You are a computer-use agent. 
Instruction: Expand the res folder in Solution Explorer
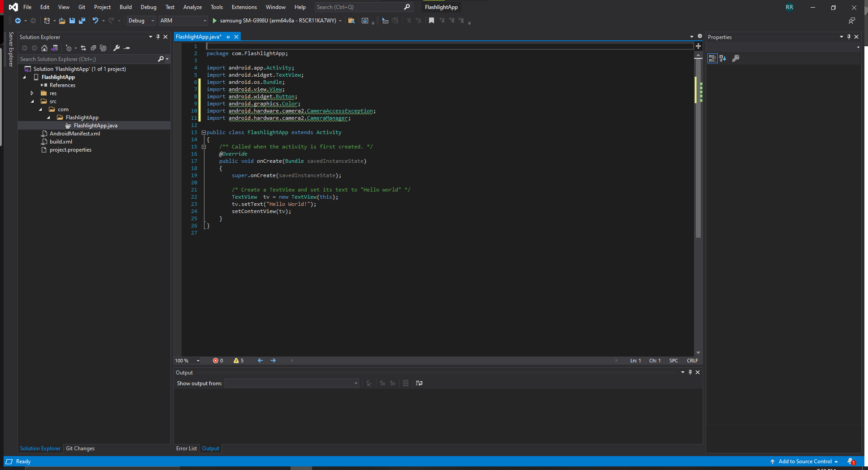tap(32, 93)
